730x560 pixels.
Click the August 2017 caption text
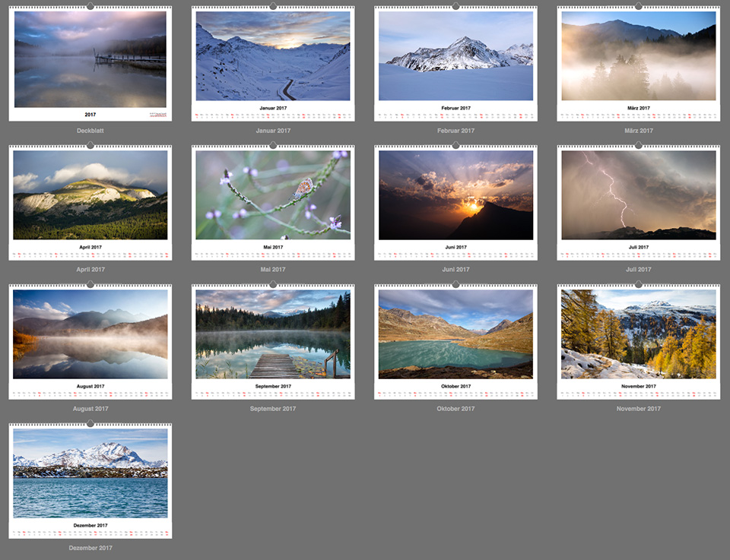pos(90,408)
